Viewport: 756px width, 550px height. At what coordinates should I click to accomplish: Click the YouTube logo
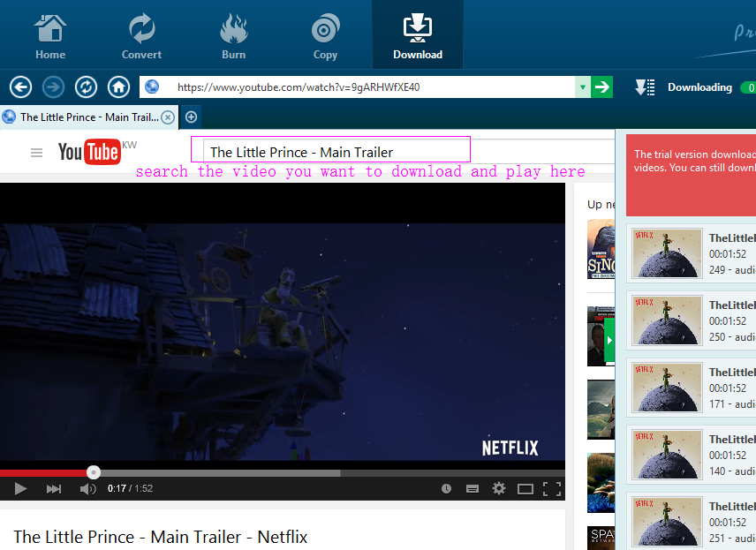coord(89,152)
